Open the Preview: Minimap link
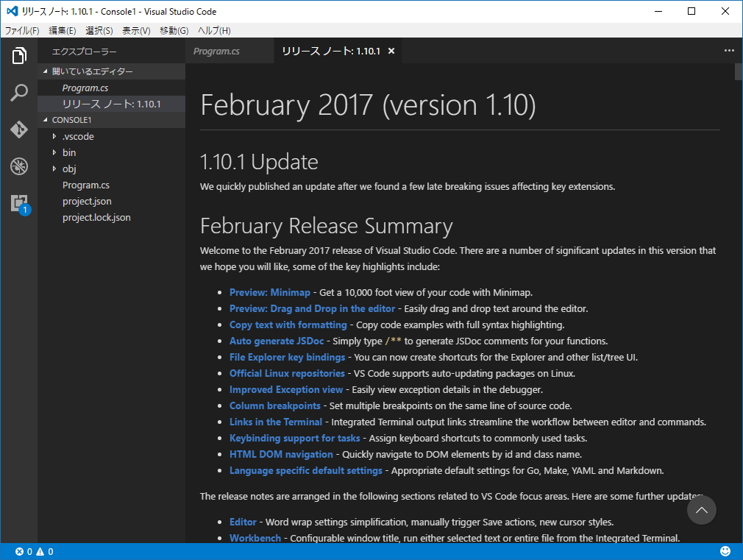Screen dimensions: 743x560 tap(270, 292)
